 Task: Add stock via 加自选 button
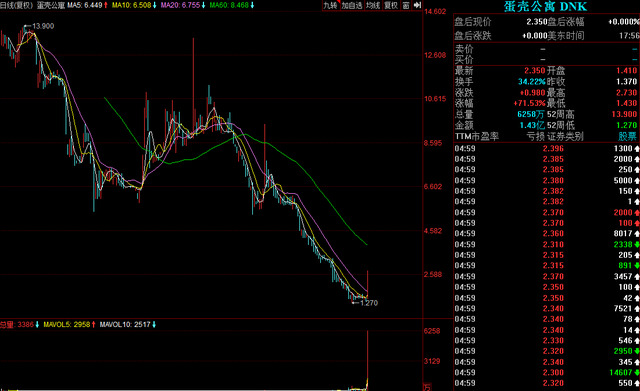tap(352, 5)
